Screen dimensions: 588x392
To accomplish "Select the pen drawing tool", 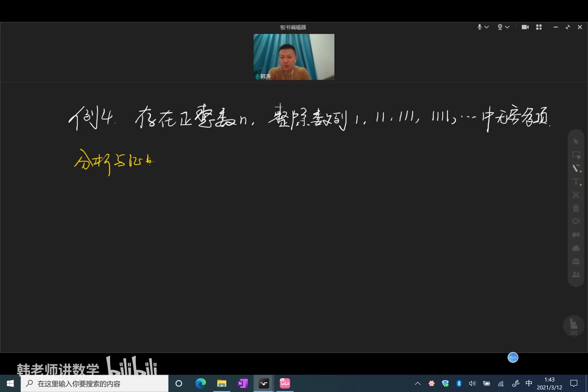I will [x=576, y=168].
